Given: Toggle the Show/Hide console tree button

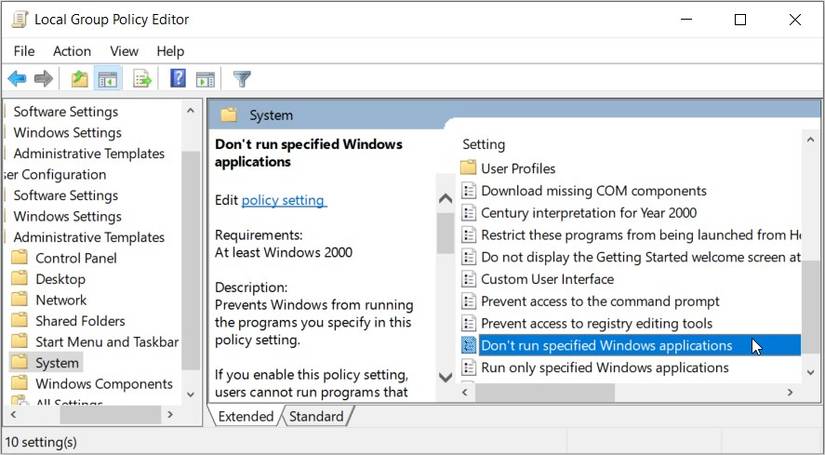Looking at the screenshot, I should click(x=107, y=78).
